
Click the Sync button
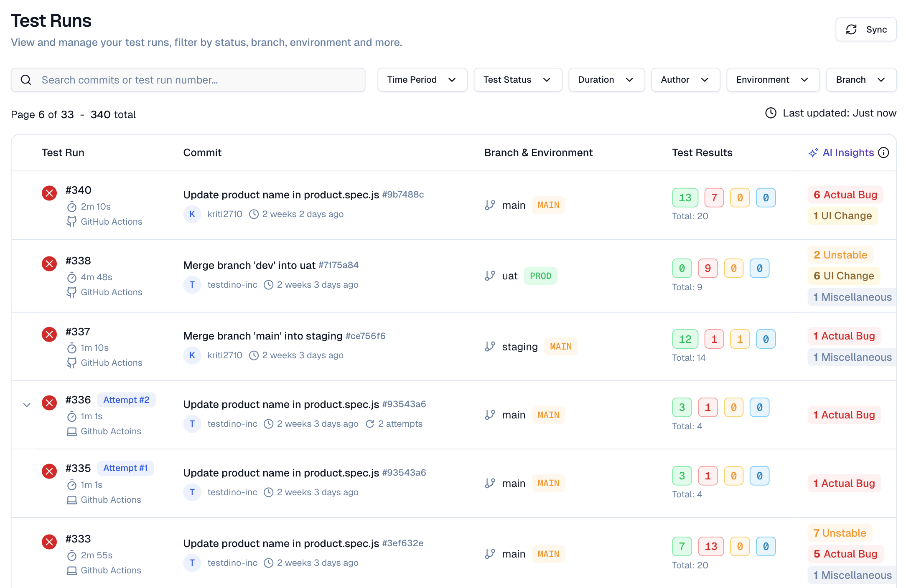[865, 29]
